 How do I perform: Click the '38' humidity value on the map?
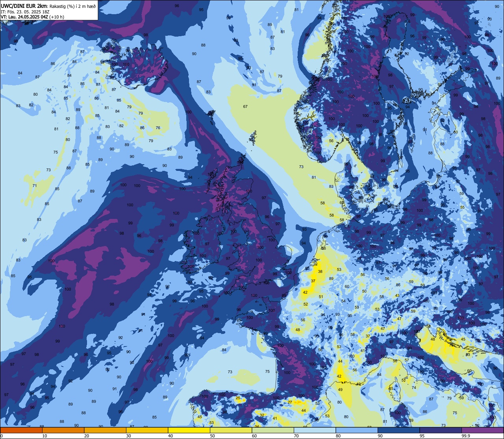tap(320, 272)
